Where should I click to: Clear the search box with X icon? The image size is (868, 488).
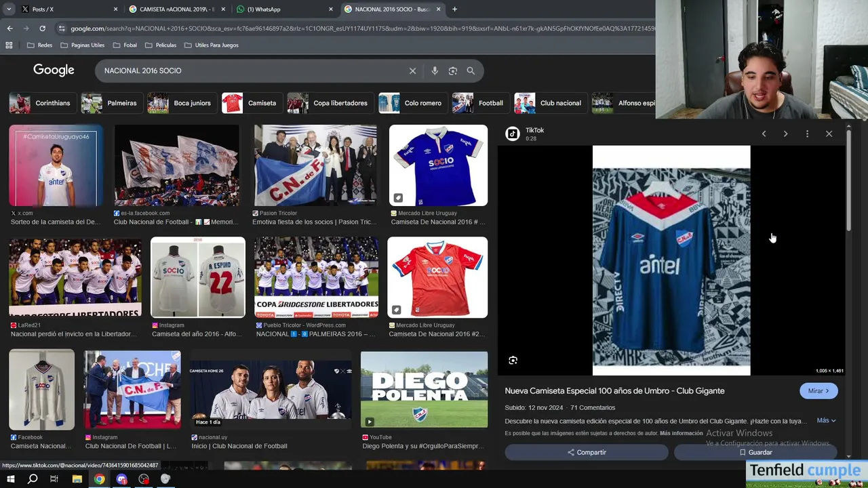[x=412, y=70]
